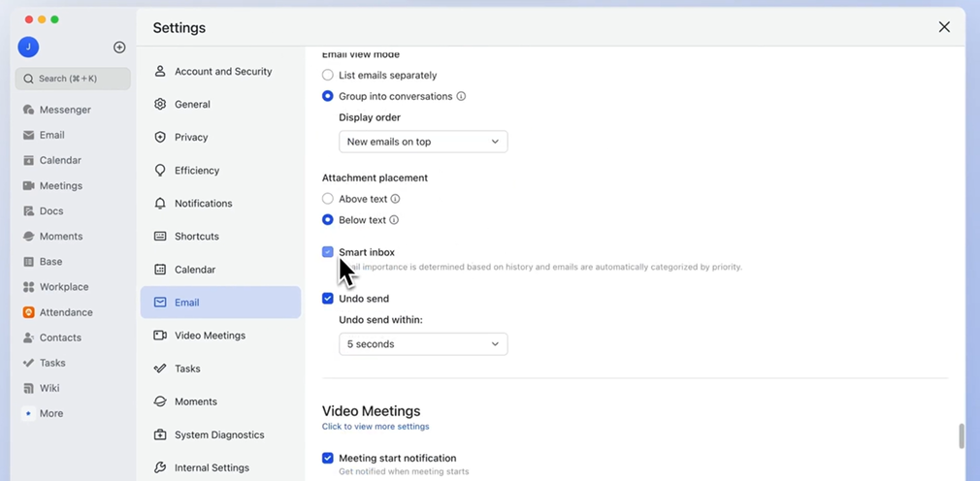This screenshot has height=481, width=980.
Task: Click the user avatar J
Action: [28, 48]
